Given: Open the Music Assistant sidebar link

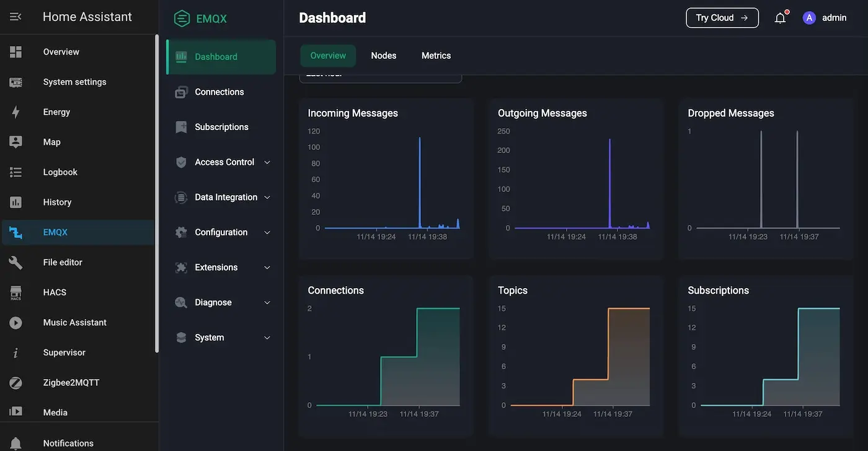Looking at the screenshot, I should click(78, 322).
